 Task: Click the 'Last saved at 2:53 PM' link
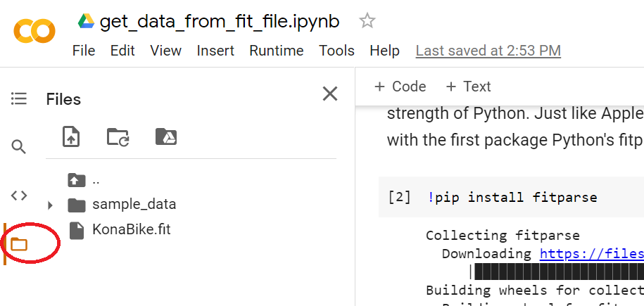(488, 51)
